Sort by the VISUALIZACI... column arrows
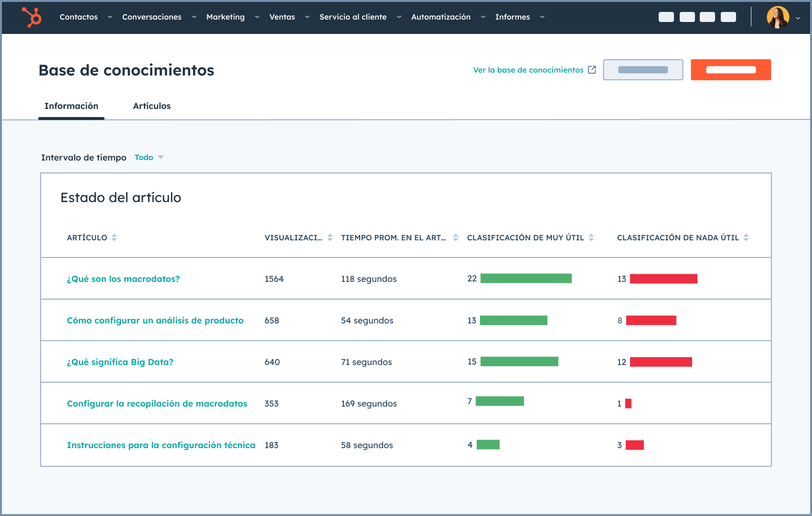The width and height of the screenshot is (812, 516). pos(330,237)
